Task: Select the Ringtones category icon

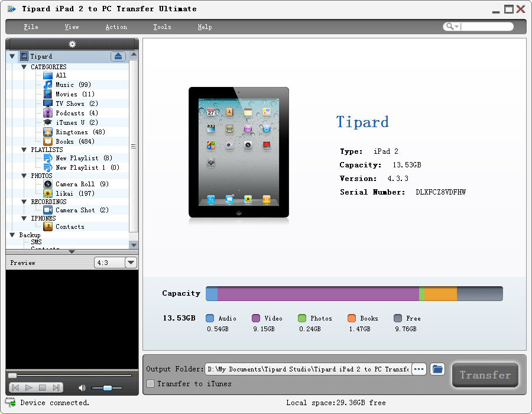Action: pyautogui.click(x=48, y=132)
